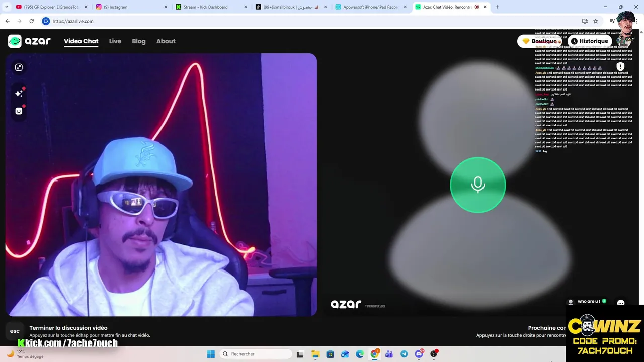Click the shield report icon on the partner video
644x362 pixels.
(620, 67)
